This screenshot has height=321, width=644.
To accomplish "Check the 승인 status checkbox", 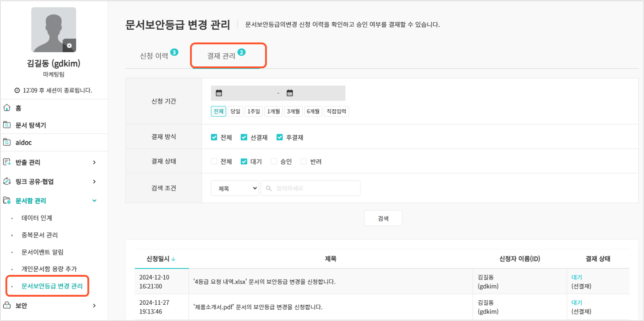I will (x=274, y=162).
